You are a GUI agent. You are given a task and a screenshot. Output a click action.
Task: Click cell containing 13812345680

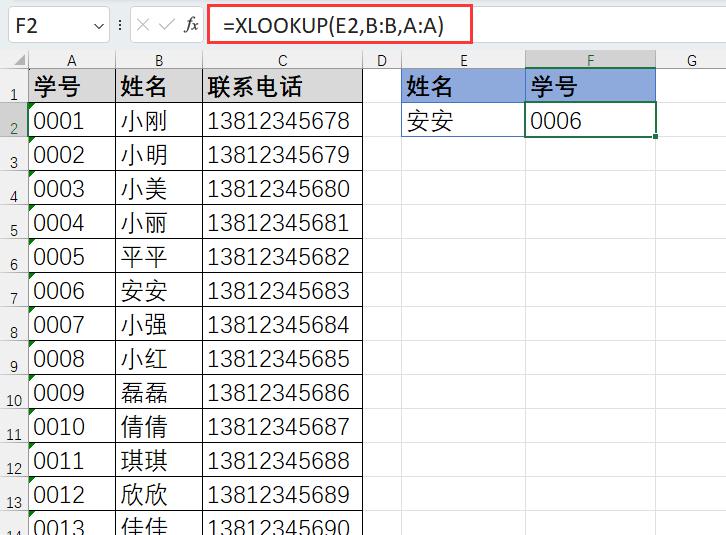click(282, 188)
